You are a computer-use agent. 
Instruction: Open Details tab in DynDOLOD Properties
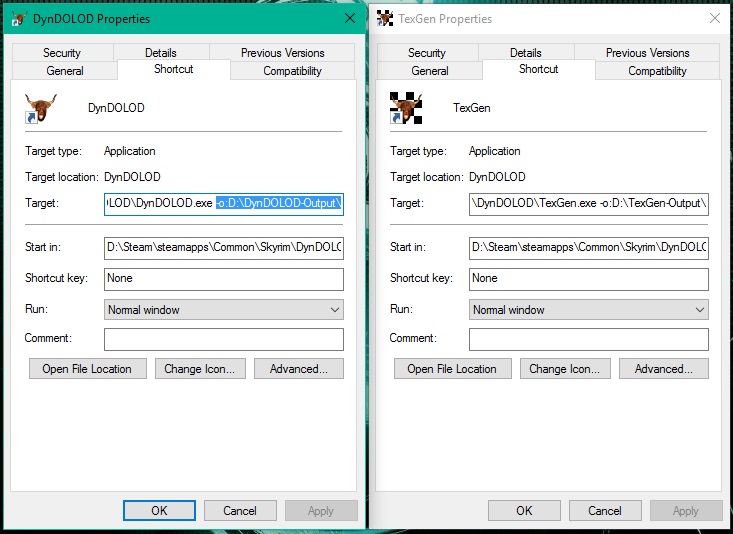pos(161,52)
